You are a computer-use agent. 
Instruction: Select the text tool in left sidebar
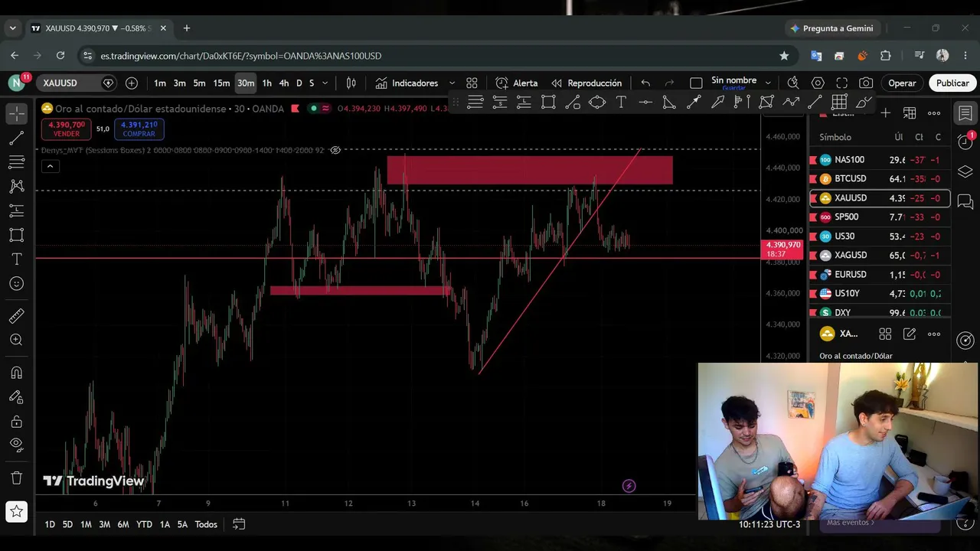coord(16,259)
